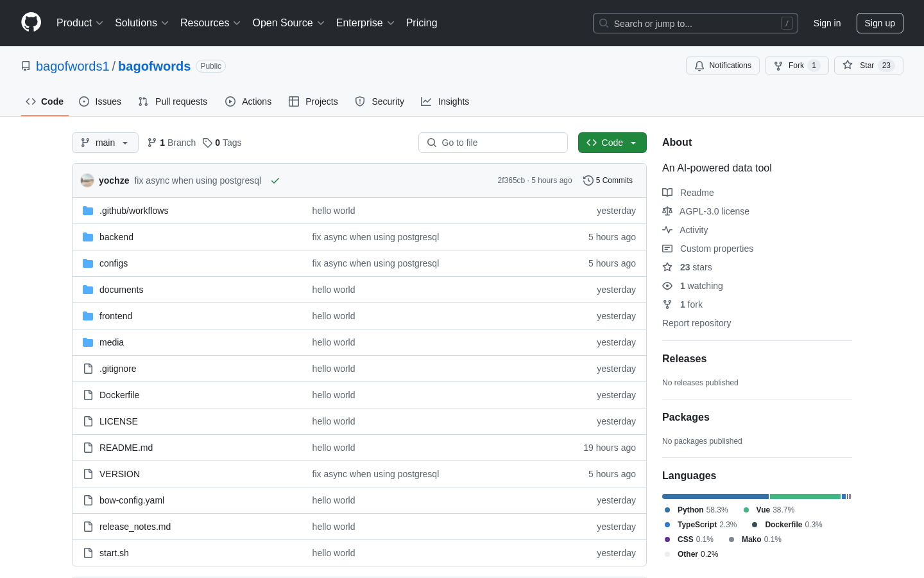Click the branch icon beside 1 Branch
The width and height of the screenshot is (924, 578).
click(152, 143)
